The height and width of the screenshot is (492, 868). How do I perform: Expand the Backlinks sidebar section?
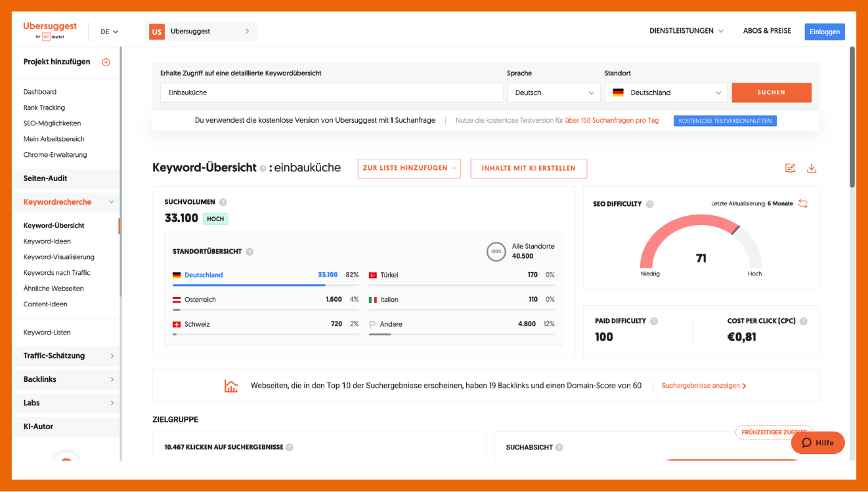(x=66, y=379)
